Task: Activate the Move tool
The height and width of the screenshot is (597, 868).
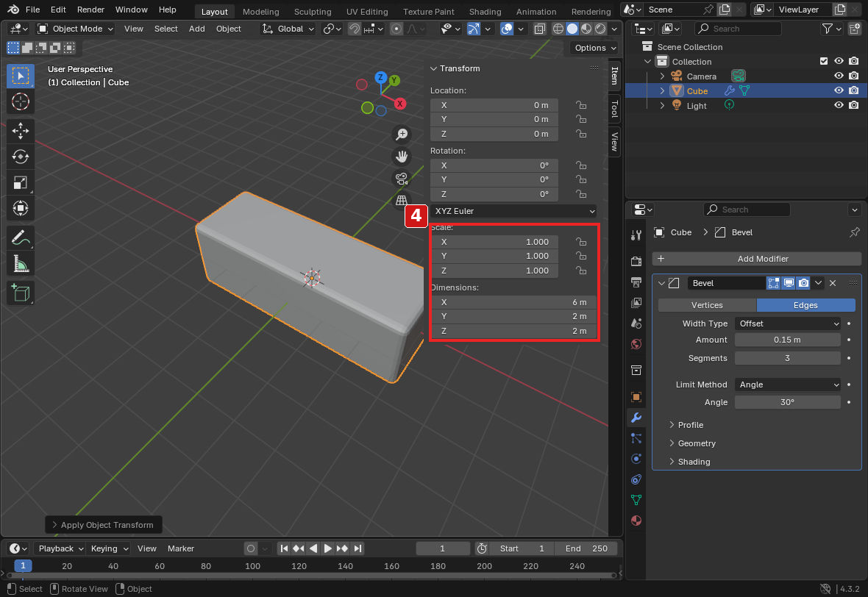Action: [x=21, y=131]
